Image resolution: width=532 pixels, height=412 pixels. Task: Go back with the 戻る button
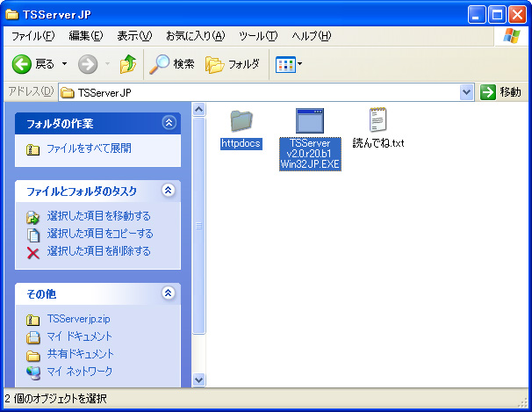[32, 64]
